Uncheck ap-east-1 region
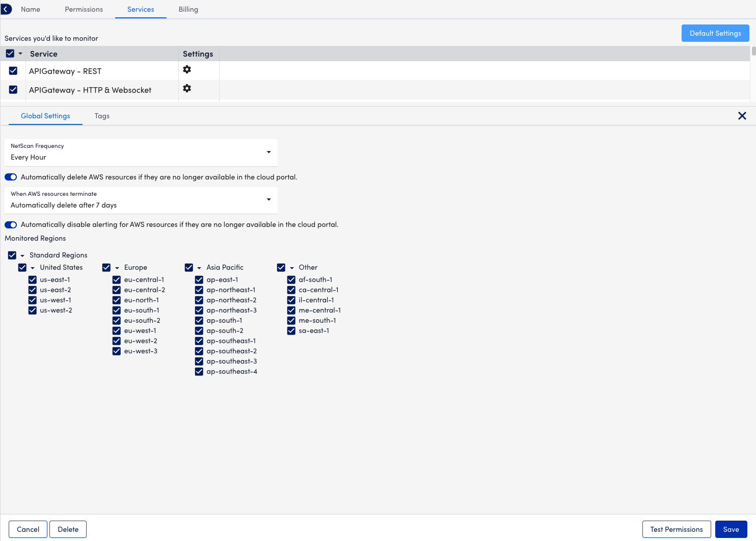The width and height of the screenshot is (756, 541). click(x=199, y=279)
